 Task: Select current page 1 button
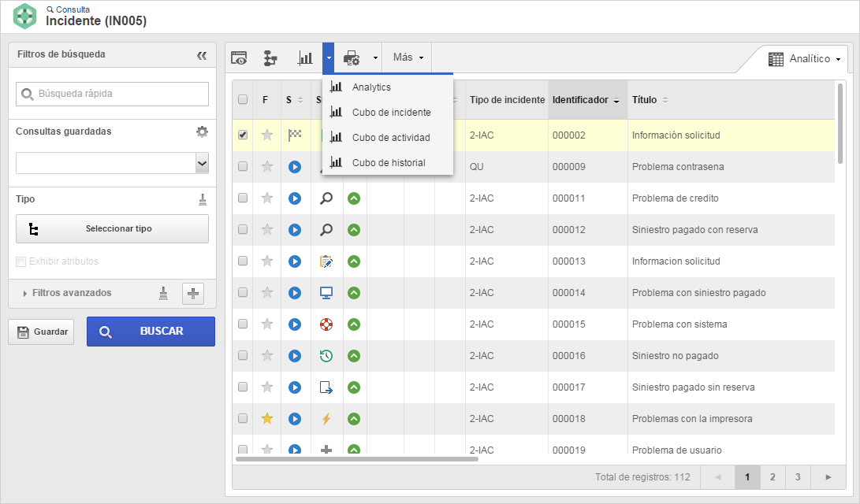pos(747,477)
